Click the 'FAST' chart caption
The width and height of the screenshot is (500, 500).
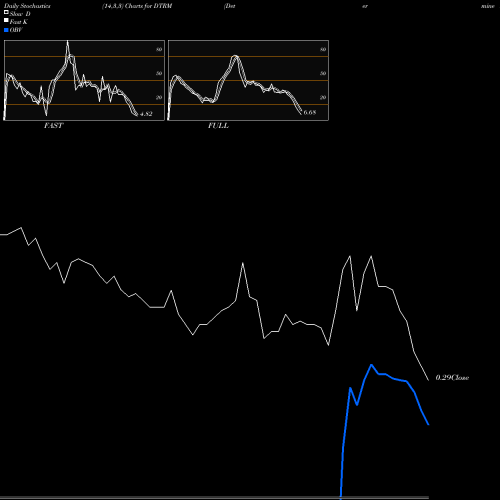click(x=53, y=126)
